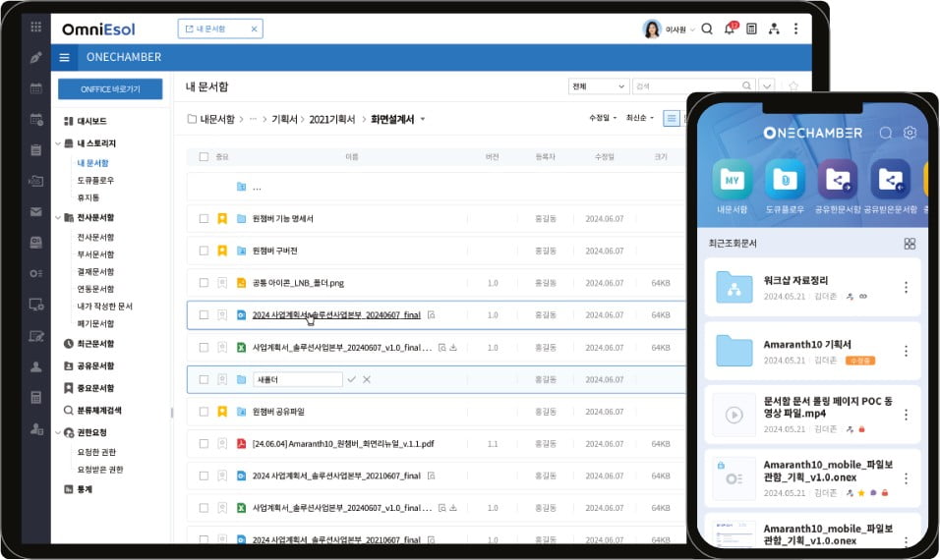Tap 도큐플로우 icon on mobile
940x560 pixels.
tap(785, 179)
